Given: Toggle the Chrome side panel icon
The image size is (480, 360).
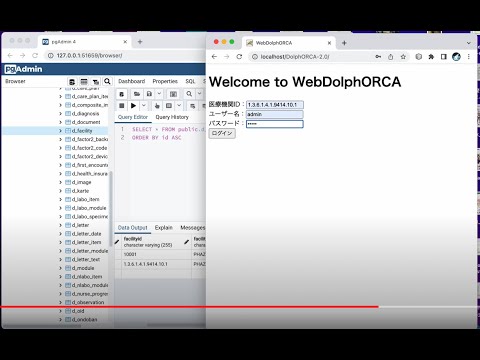Looking at the screenshot, I should 443,57.
